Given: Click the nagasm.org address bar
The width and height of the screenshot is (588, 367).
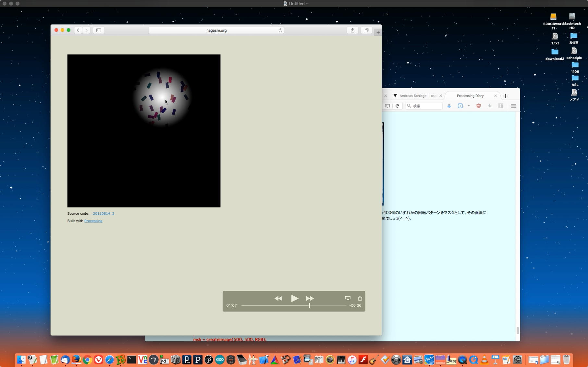Looking at the screenshot, I should 216,30.
